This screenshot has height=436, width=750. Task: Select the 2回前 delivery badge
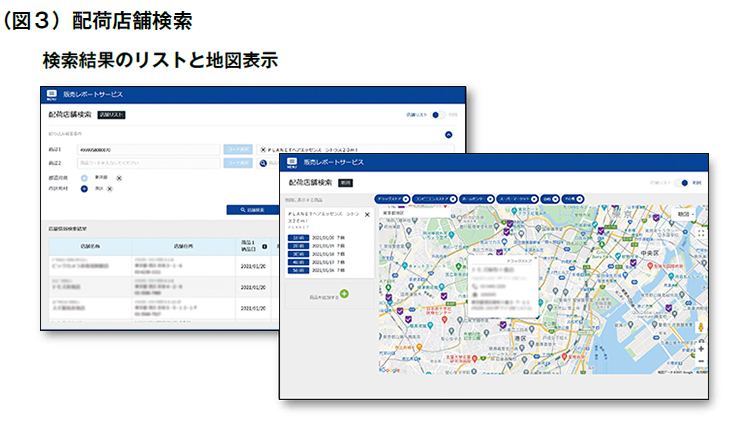pos(298,246)
